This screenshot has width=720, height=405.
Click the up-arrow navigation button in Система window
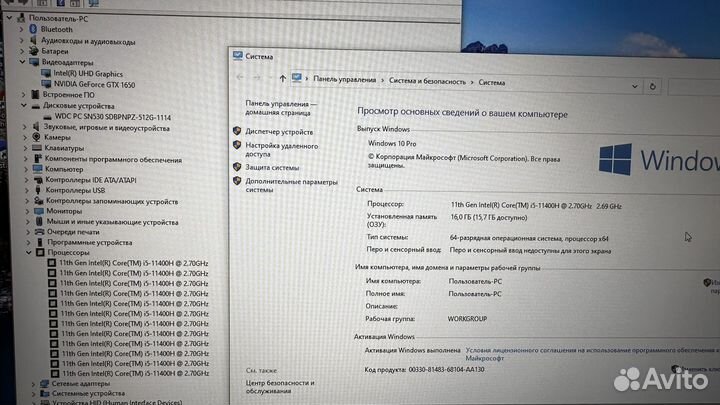pyautogui.click(x=282, y=78)
